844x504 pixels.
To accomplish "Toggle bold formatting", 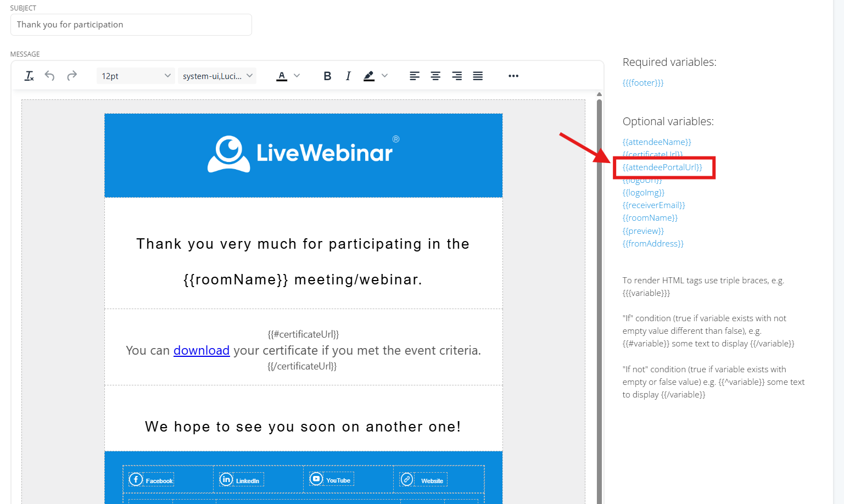I will [327, 76].
